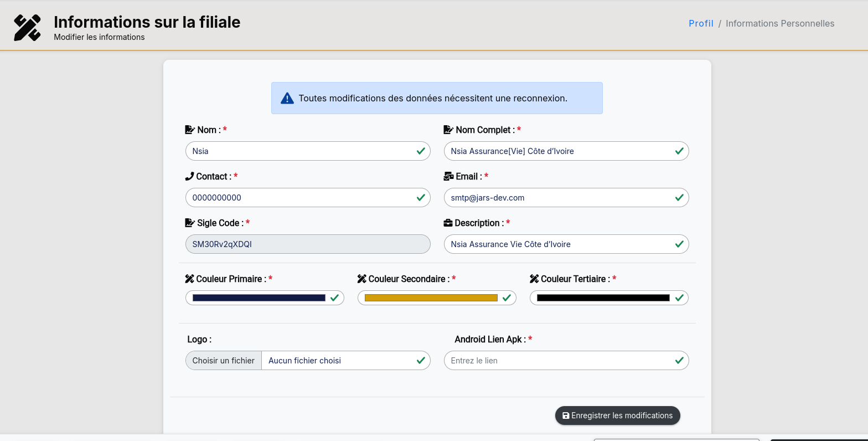The image size is (868, 441).
Task: Click the Email field containing smtp@jars-dev.com
Action: [x=559, y=197]
